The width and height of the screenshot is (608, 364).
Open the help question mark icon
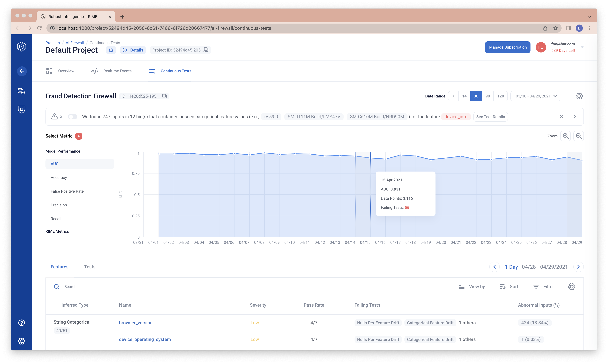[22, 323]
